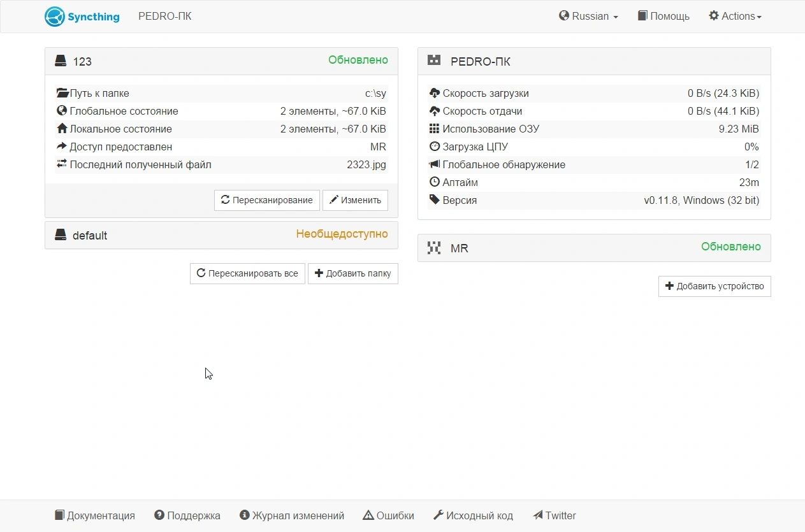Image resolution: width=805 pixels, height=532 pixels.
Task: Click the question mark icon beside Поддержка
Action: point(159,515)
